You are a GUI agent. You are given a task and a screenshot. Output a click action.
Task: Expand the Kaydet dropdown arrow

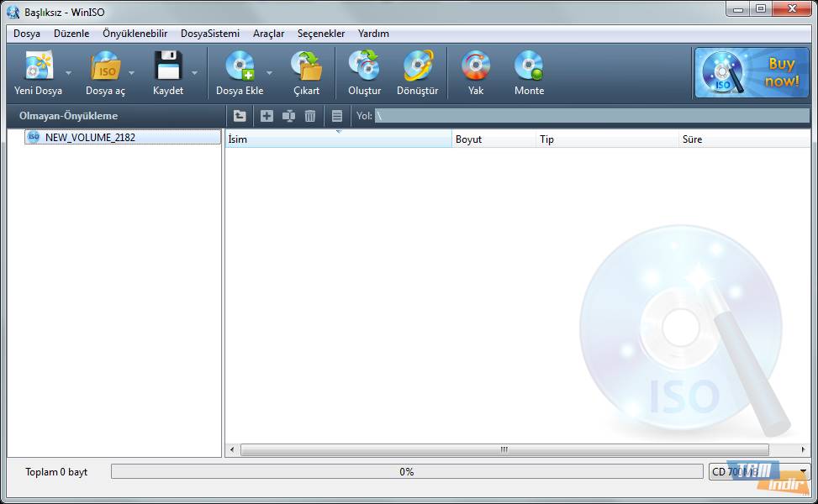(195, 72)
